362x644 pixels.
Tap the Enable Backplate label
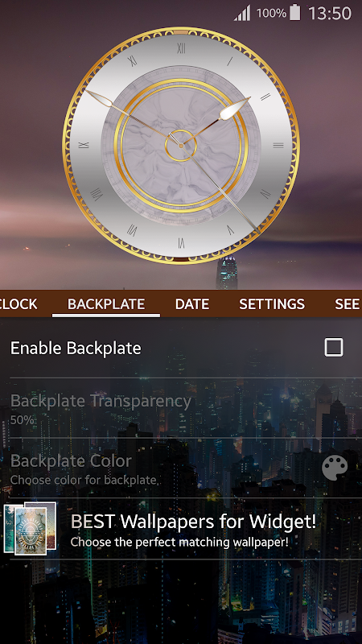76,348
